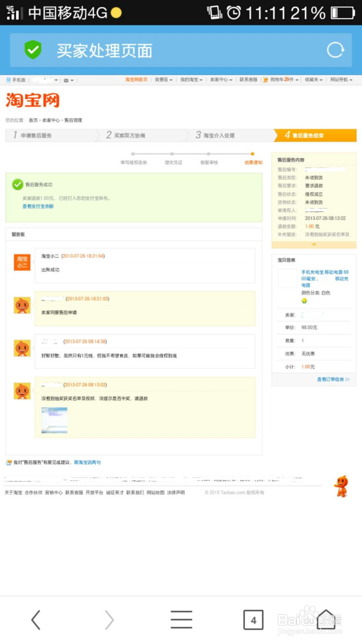Image resolution: width=362 pixels, height=644 pixels.
Task: Expand the 网站导航 dropdown
Action: 341,80
